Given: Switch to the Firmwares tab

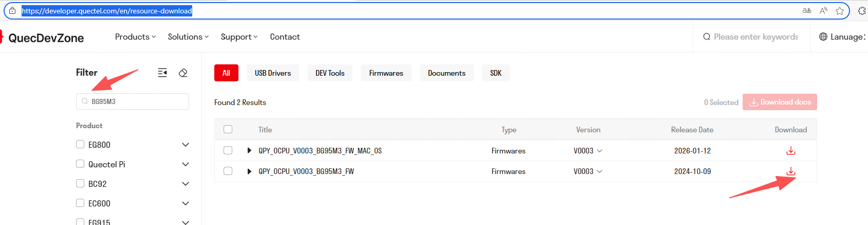Looking at the screenshot, I should point(386,73).
